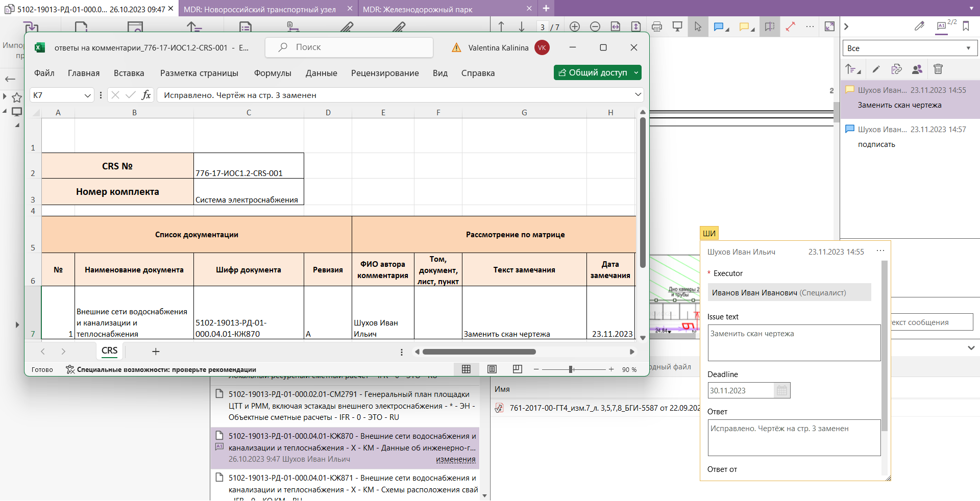Select cell with 'Заменить скан чертежа' in Excel
The width and height of the screenshot is (980, 501).
(524, 312)
